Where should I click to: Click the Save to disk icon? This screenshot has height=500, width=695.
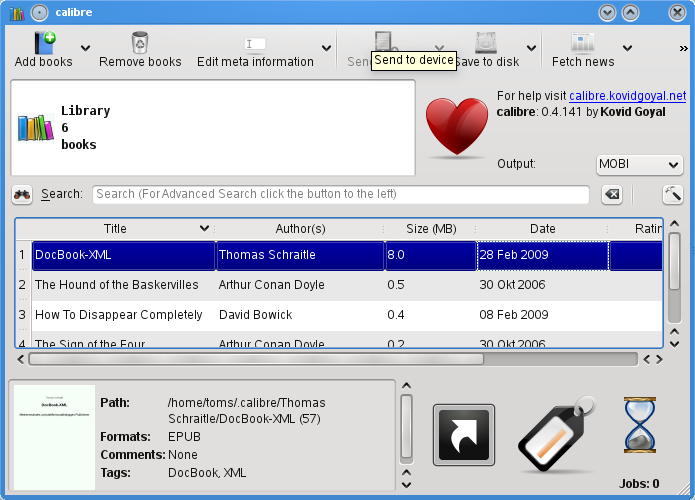pos(486,43)
